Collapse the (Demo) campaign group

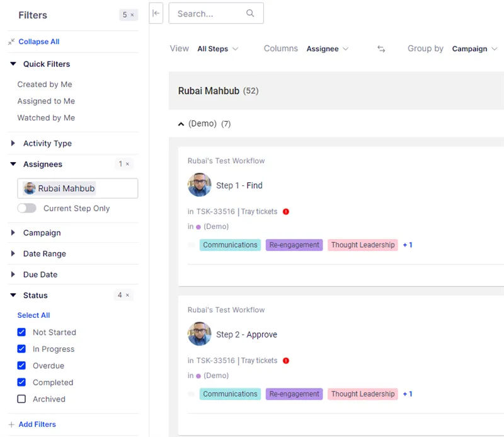pyautogui.click(x=181, y=124)
